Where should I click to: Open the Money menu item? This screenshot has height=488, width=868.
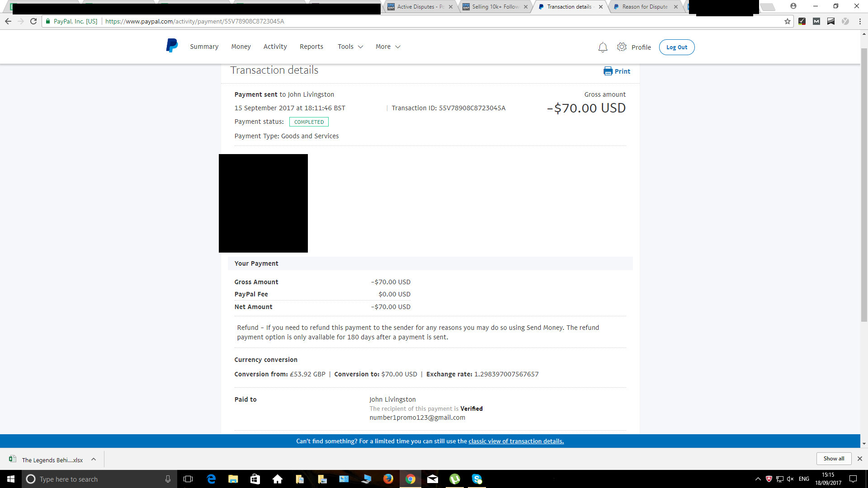pyautogui.click(x=241, y=47)
